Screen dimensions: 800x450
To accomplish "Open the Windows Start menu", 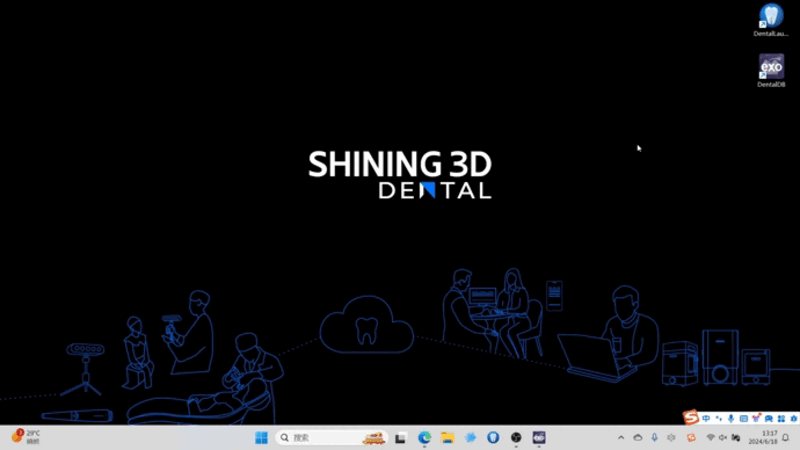I will (x=261, y=437).
